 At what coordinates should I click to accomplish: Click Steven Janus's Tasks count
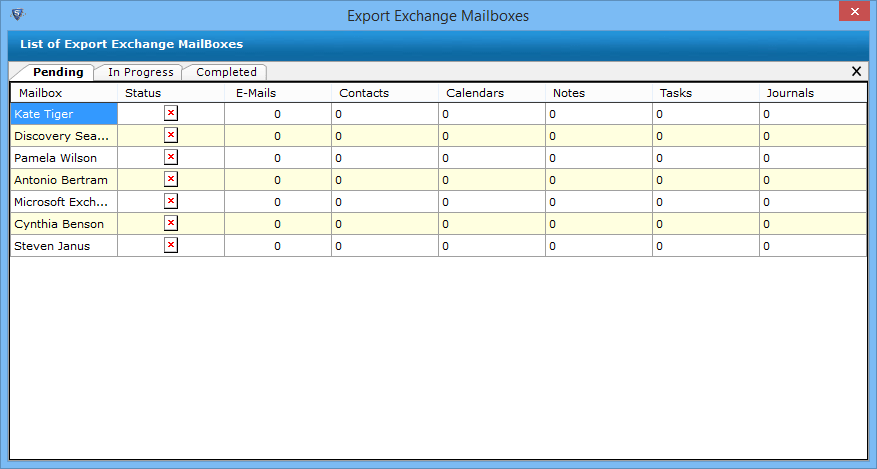coord(705,246)
